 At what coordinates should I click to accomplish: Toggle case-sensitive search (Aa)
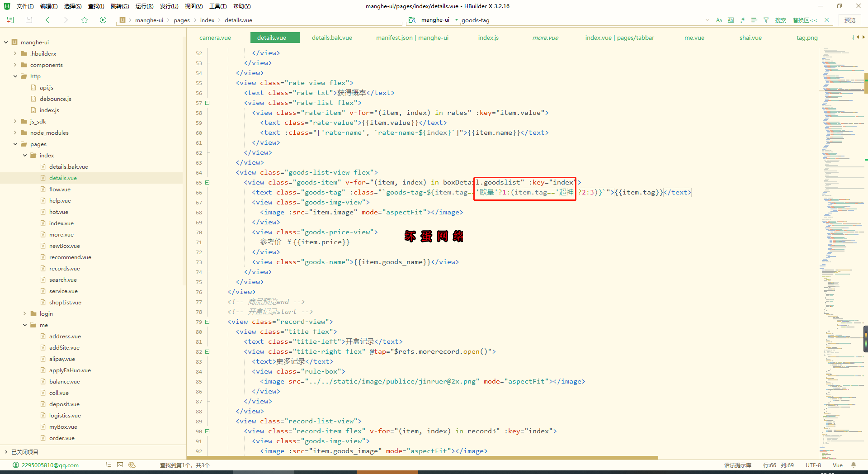(x=719, y=20)
